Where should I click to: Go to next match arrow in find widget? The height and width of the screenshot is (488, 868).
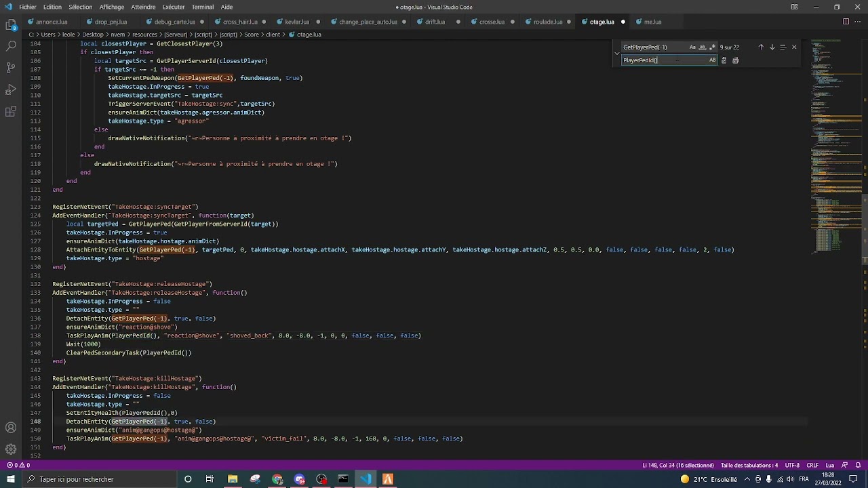[x=772, y=47]
